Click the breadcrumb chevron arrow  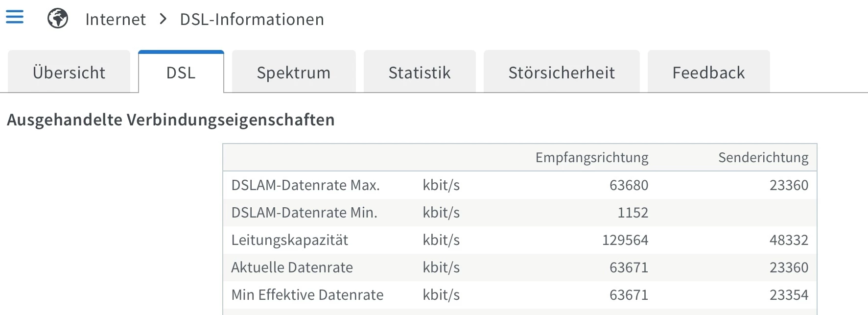click(164, 19)
